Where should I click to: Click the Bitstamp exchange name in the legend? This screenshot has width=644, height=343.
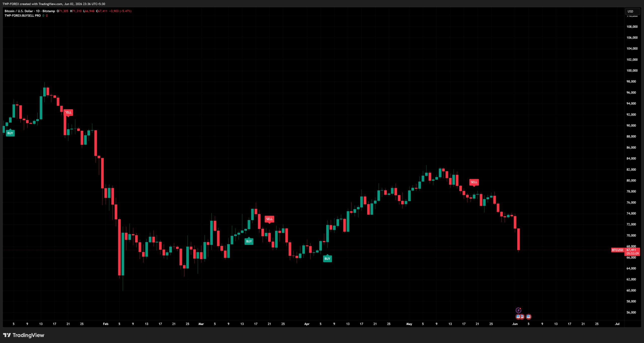[49, 11]
